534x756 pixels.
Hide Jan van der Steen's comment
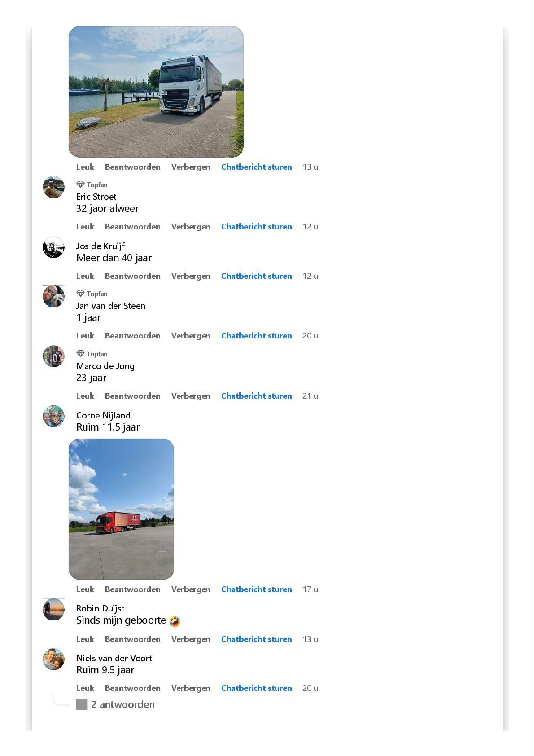(191, 336)
